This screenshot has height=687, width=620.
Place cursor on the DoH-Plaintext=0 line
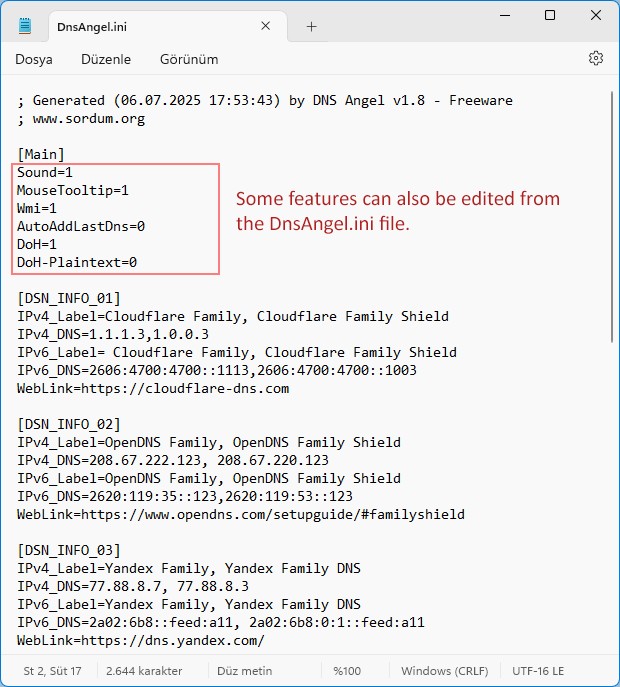point(77,262)
